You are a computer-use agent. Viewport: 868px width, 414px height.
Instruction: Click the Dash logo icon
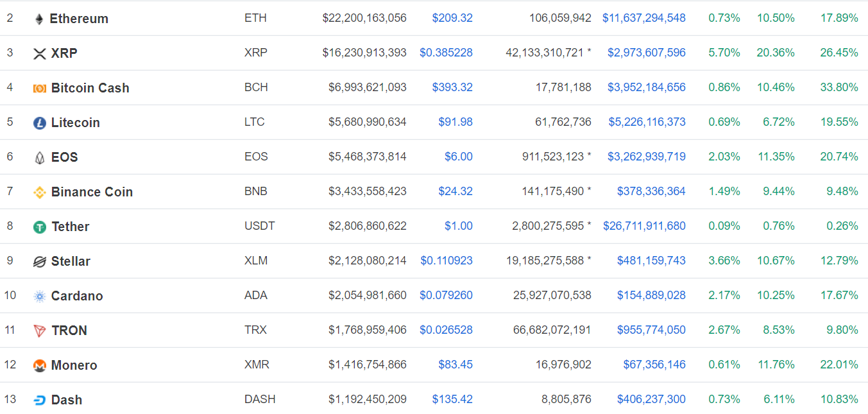coord(39,399)
